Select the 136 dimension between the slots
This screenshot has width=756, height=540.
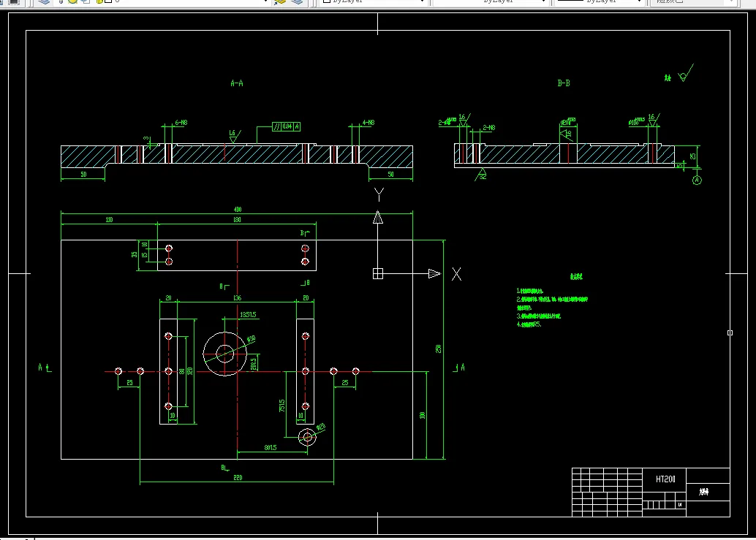coord(237,298)
